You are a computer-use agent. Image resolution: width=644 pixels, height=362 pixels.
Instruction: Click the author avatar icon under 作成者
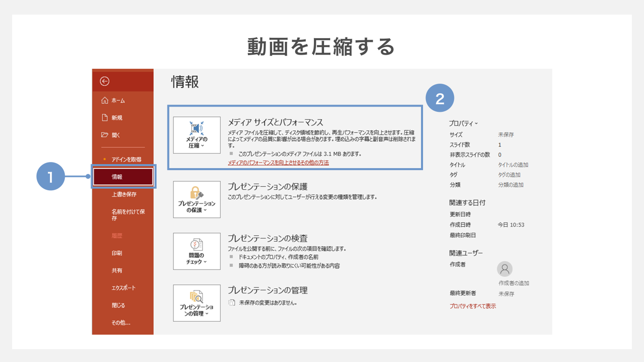tap(505, 269)
